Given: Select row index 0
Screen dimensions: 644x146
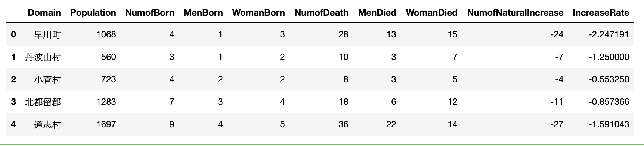Looking at the screenshot, I should point(13,34).
